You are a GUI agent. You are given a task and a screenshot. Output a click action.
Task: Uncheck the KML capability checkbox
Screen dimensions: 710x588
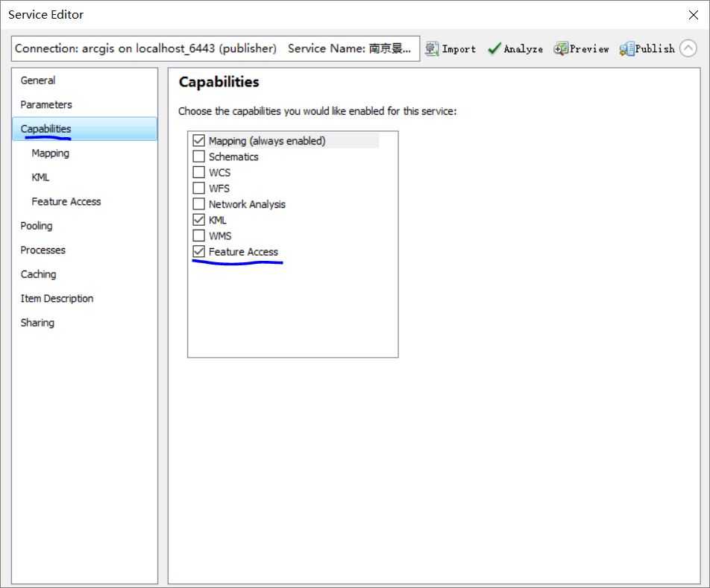(199, 220)
